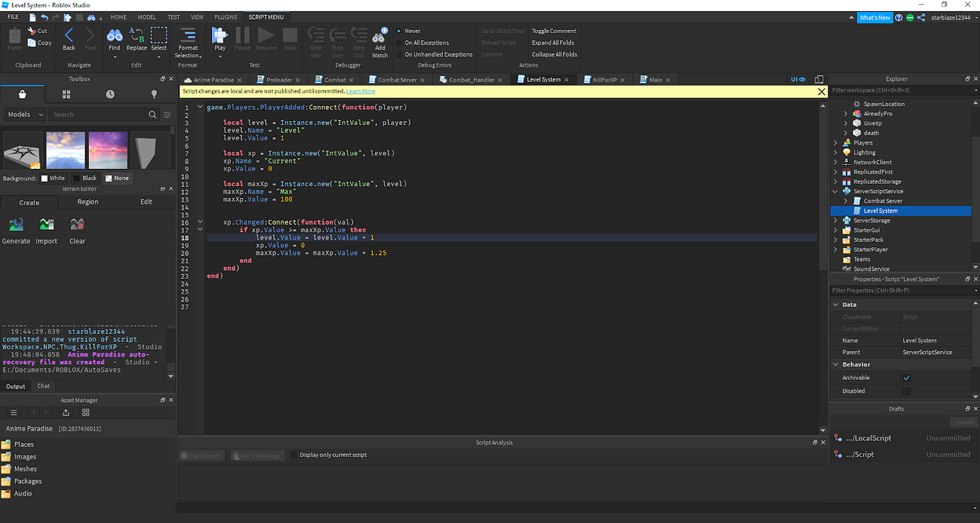The height and width of the screenshot is (523, 980).
Task: Switch to the MODEL ribbon tab
Action: pyautogui.click(x=146, y=16)
